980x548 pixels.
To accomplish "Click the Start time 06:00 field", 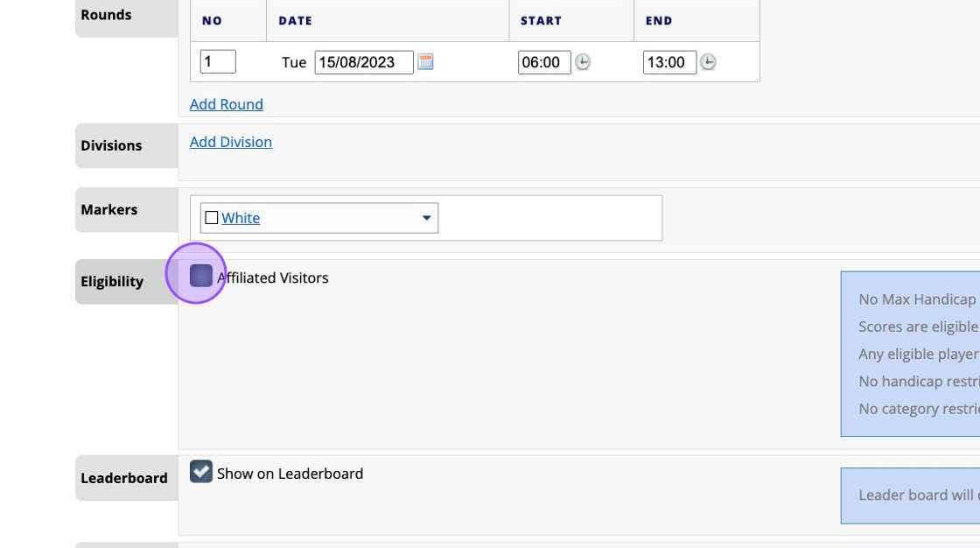I will tap(544, 62).
